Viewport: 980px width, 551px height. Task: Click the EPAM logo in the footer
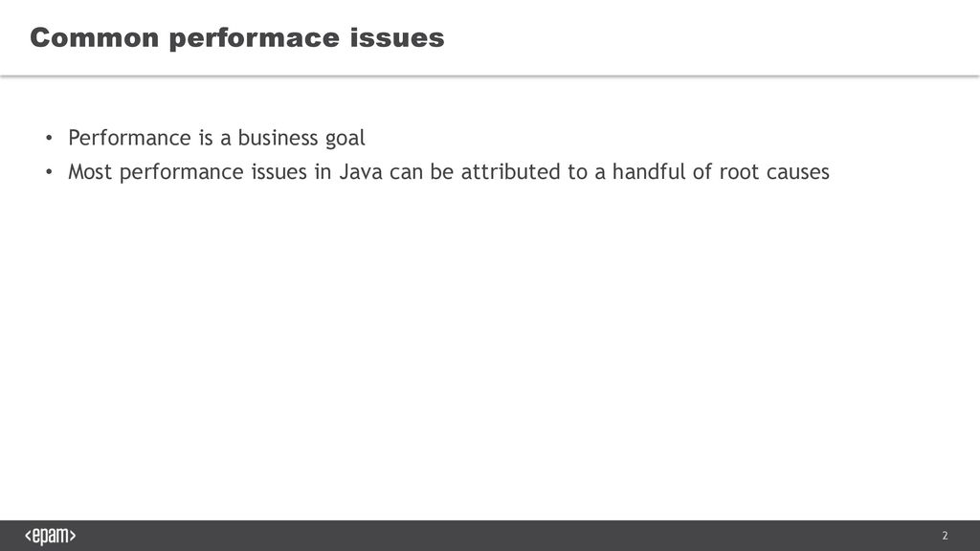(x=50, y=536)
